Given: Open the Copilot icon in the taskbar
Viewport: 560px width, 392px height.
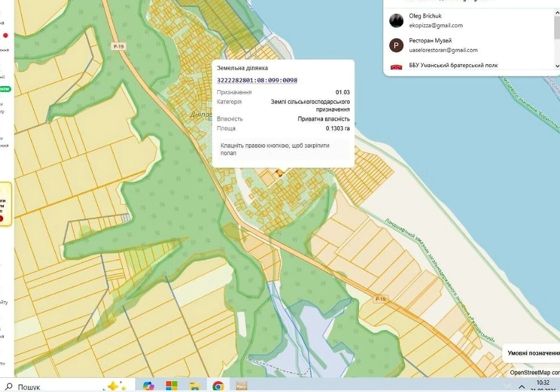Looking at the screenshot, I should 148,386.
